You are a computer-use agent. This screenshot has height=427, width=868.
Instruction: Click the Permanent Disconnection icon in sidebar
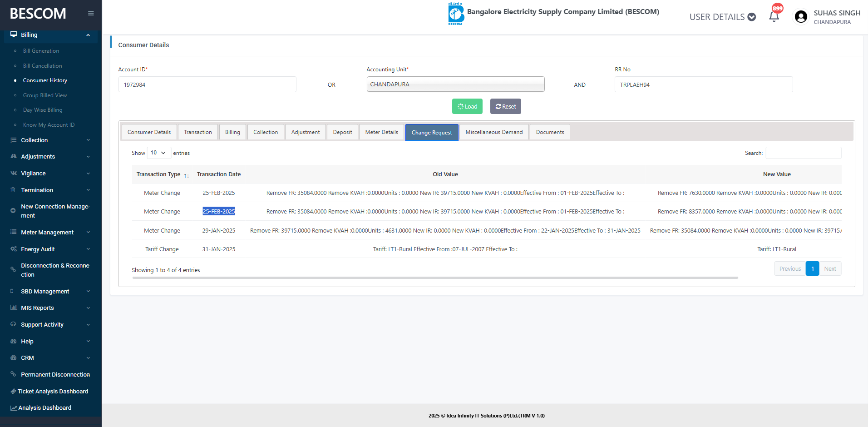[13, 374]
